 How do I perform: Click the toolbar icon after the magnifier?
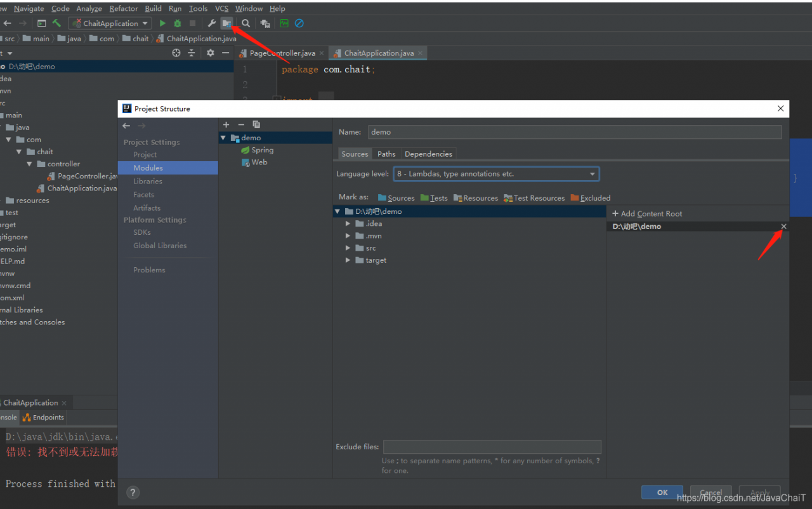265,23
